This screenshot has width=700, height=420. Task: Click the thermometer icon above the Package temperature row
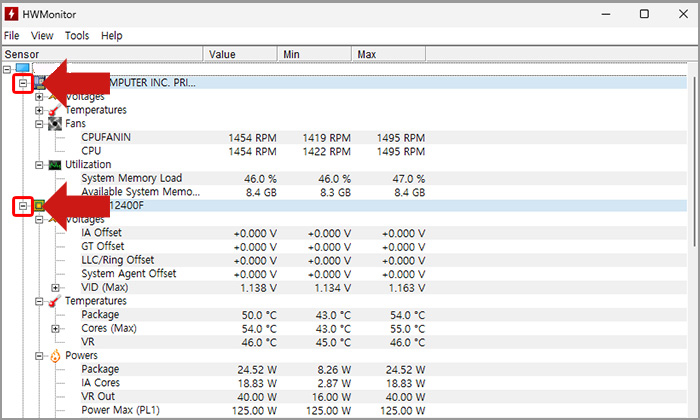tap(55, 301)
